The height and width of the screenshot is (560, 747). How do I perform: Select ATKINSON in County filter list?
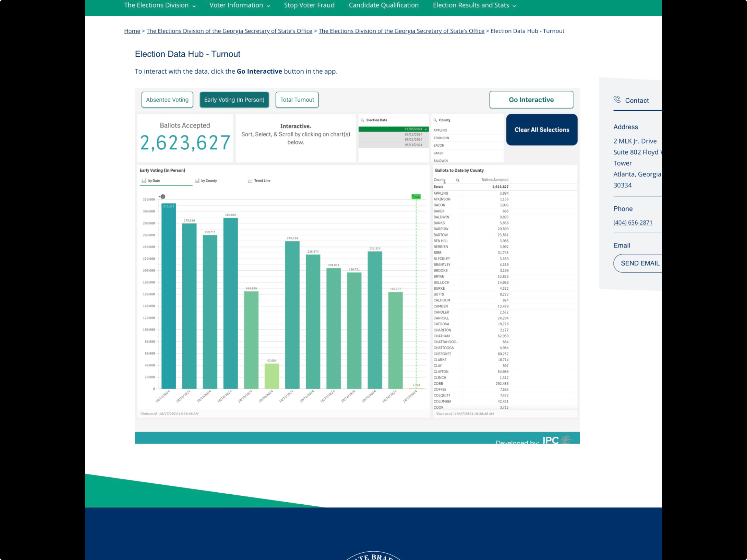coord(468,138)
